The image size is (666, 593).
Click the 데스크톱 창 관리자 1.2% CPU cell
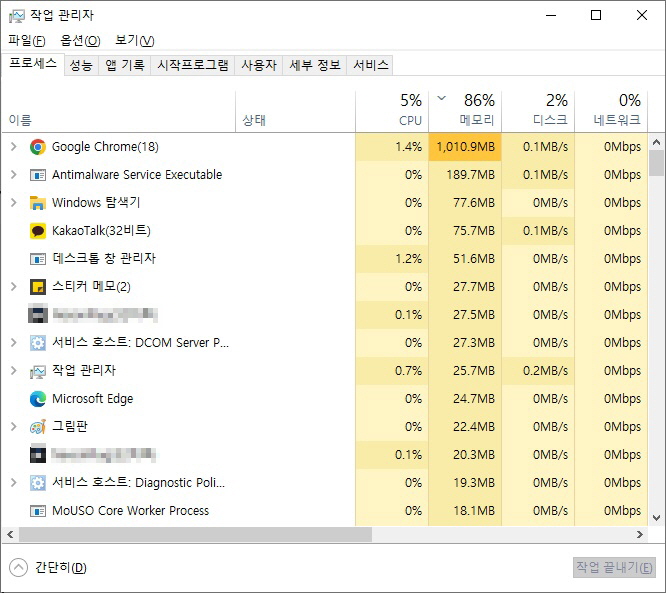(392, 259)
